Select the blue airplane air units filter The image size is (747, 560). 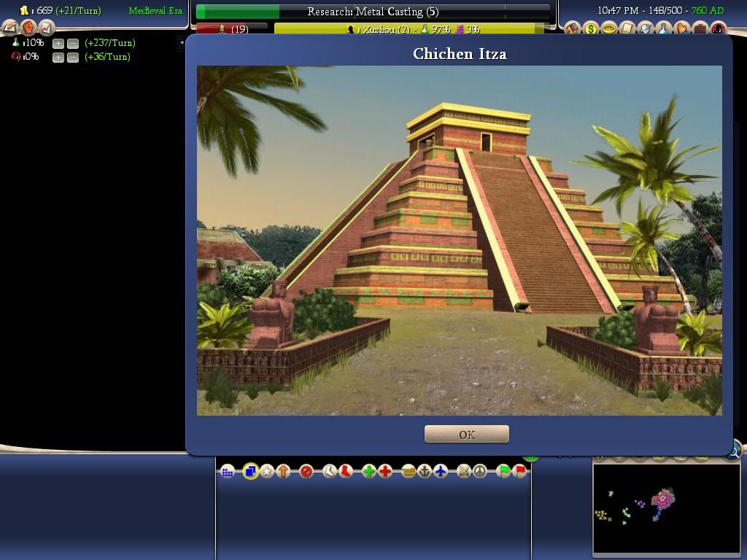coord(441,472)
